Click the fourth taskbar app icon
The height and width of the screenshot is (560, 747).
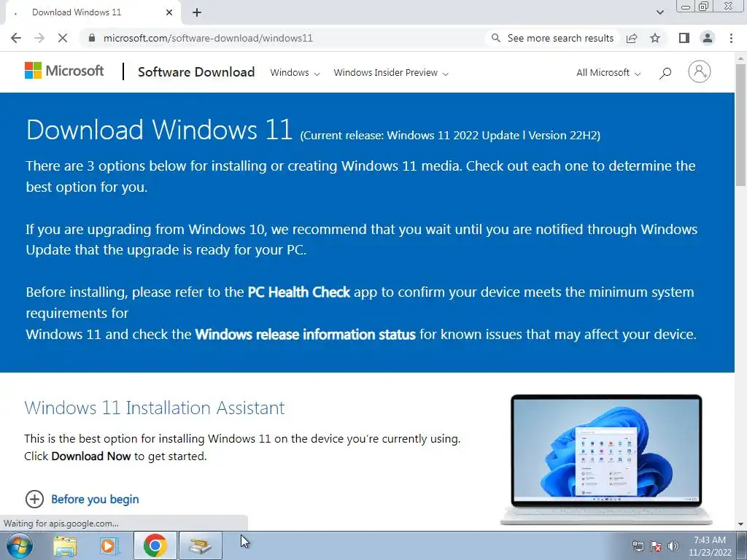(x=200, y=545)
